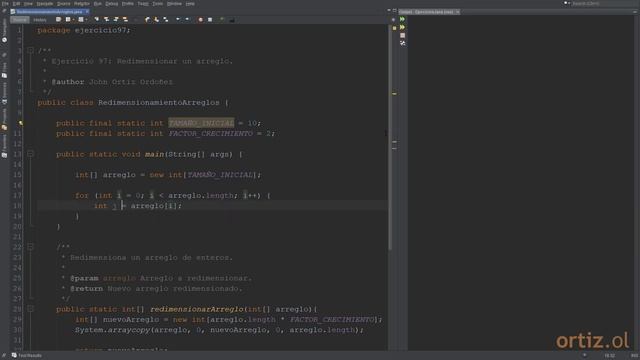Maximize editor window icon beside tabs

[395, 10]
